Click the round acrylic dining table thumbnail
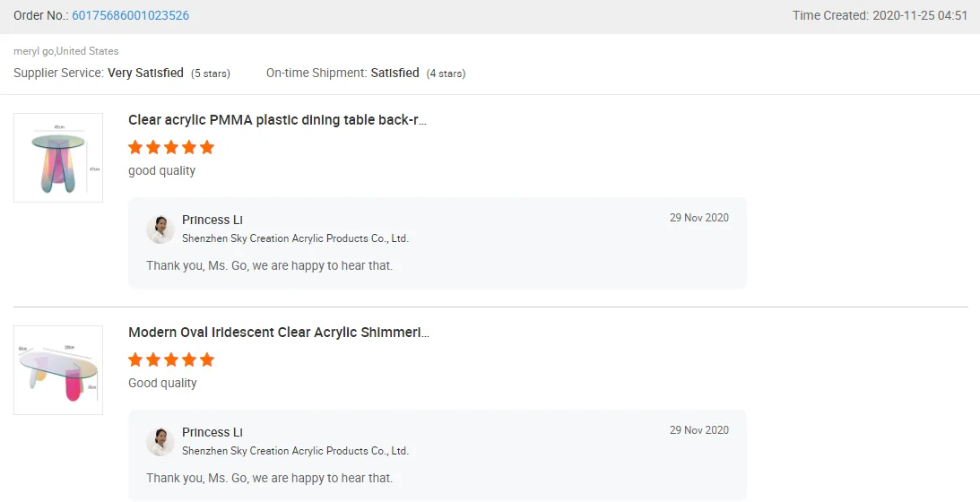This screenshot has width=980, height=502. point(58,158)
